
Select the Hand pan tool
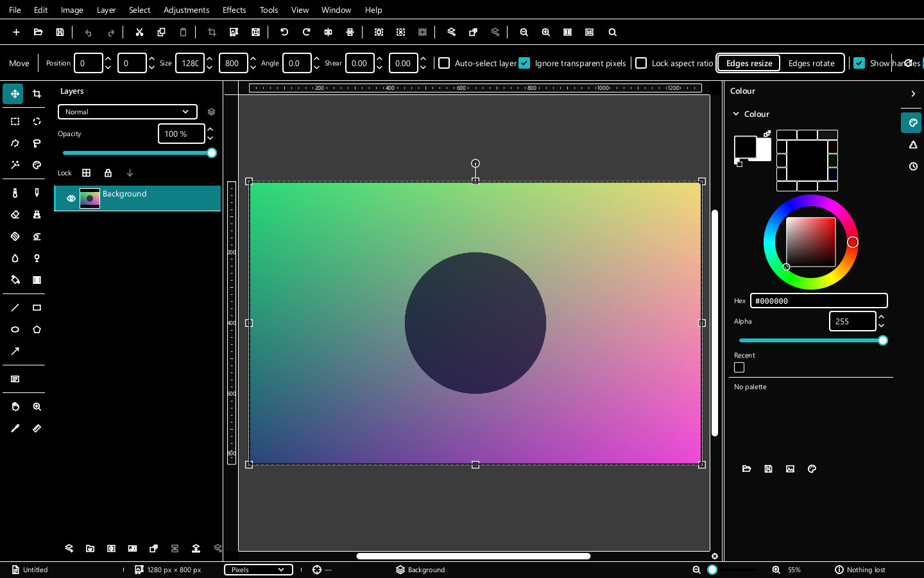click(15, 407)
